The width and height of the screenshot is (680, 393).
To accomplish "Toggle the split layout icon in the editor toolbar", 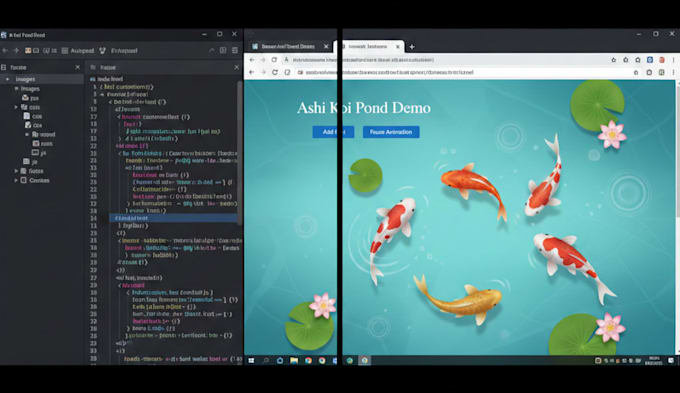I will [x=223, y=50].
